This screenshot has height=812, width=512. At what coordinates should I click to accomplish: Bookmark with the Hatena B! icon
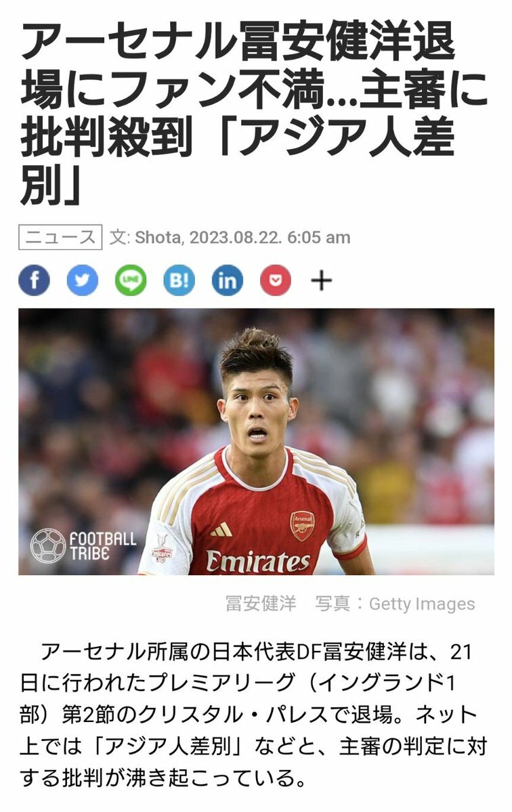tap(179, 280)
